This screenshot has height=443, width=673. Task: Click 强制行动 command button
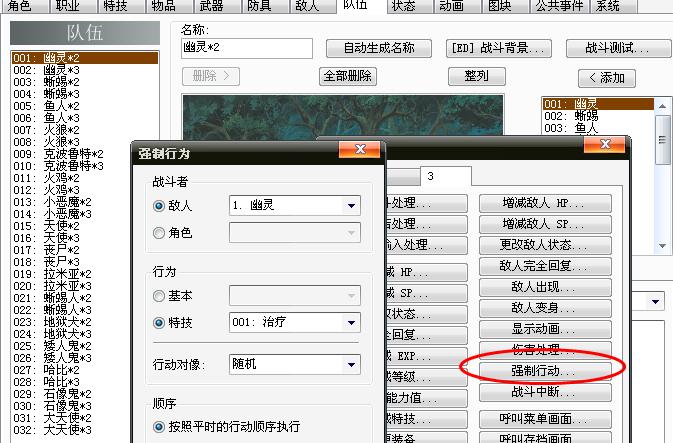pos(545,372)
